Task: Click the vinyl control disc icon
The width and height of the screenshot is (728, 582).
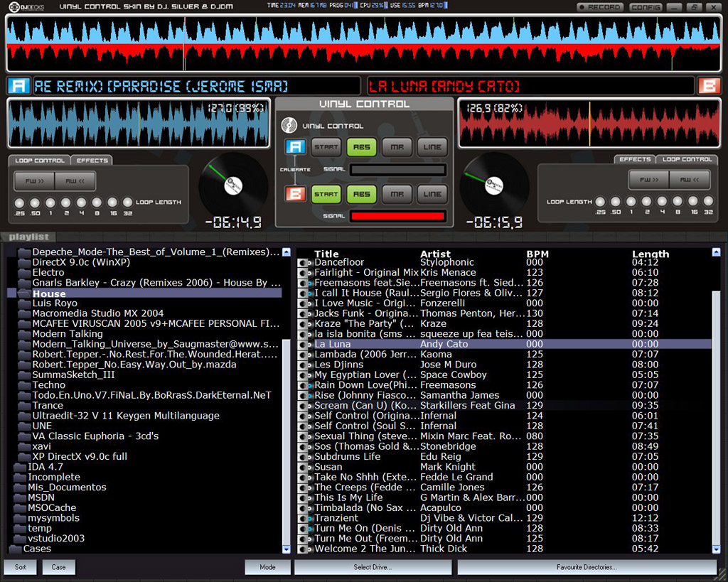Action: point(289,125)
